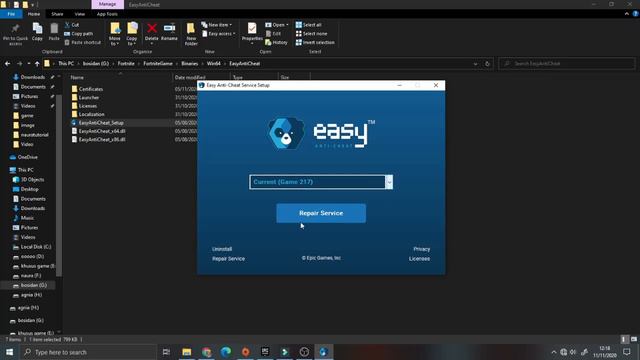Click the Cut command
640x360 pixels.
(x=72, y=25)
